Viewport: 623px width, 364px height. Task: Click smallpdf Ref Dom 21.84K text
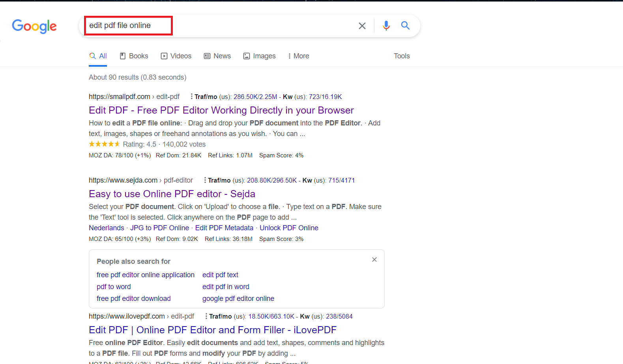(x=179, y=155)
